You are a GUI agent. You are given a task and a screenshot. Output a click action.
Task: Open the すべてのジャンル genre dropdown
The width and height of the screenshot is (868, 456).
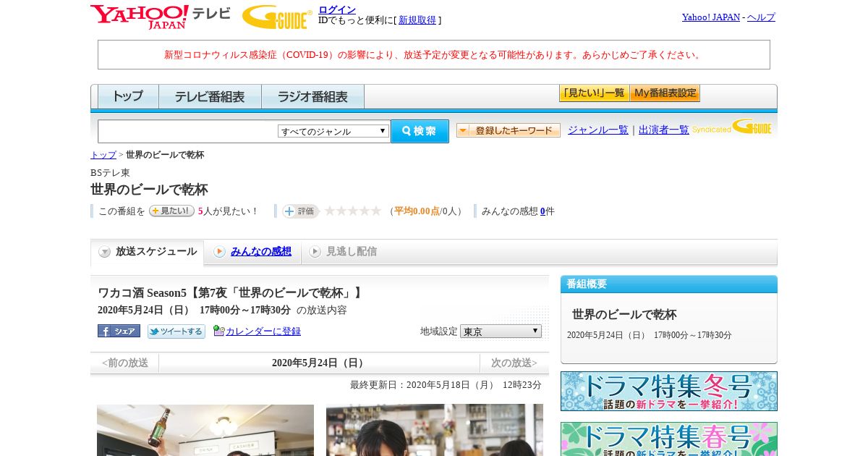[x=333, y=131]
